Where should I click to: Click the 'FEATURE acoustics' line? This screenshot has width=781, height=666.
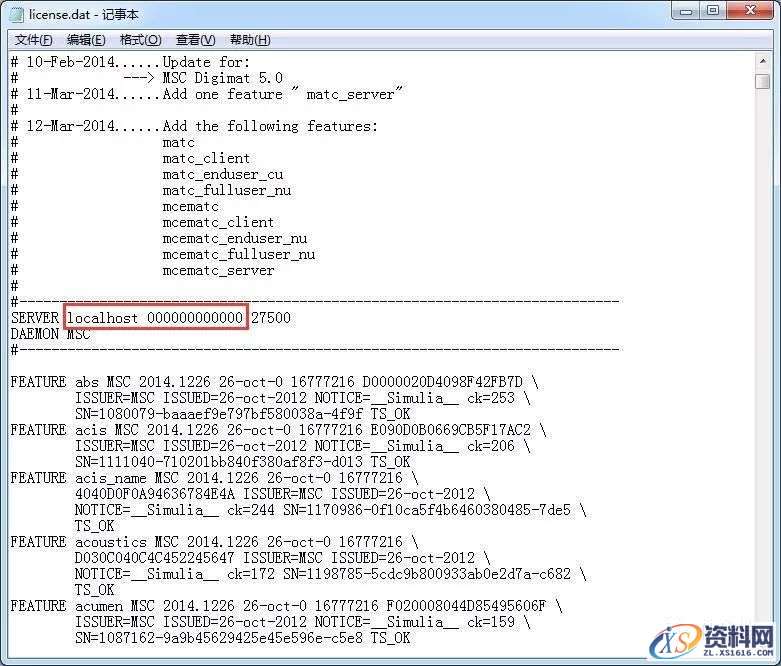[x=214, y=541]
